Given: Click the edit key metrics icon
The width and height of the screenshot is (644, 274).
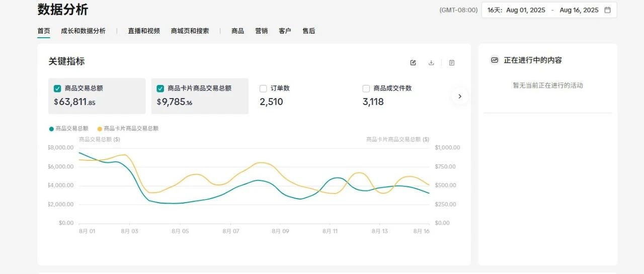Looking at the screenshot, I should (x=413, y=63).
